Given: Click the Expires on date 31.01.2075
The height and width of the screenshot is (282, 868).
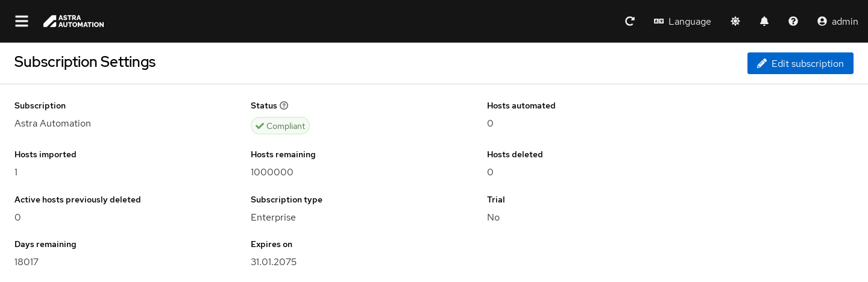Looking at the screenshot, I should point(274,262).
